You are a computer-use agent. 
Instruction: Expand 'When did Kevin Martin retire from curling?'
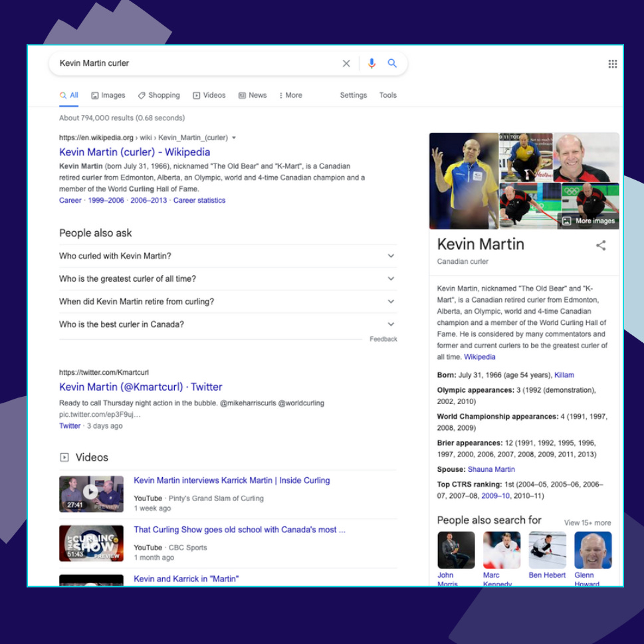pos(228,302)
